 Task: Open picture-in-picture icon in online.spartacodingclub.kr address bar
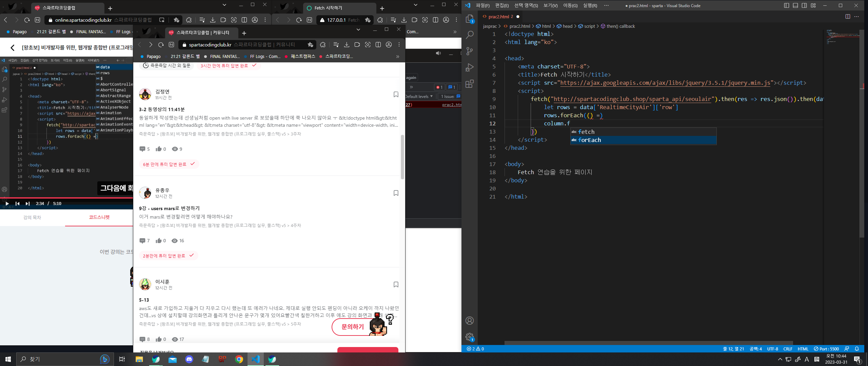(x=162, y=20)
